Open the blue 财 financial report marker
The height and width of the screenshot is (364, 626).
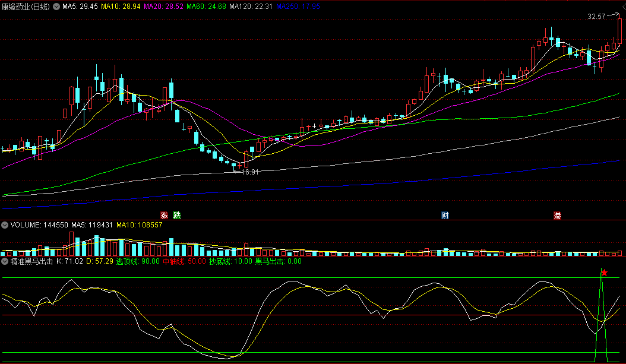coord(445,216)
